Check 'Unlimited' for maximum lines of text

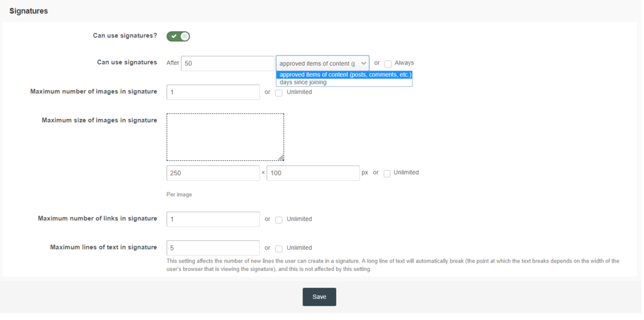click(279, 249)
